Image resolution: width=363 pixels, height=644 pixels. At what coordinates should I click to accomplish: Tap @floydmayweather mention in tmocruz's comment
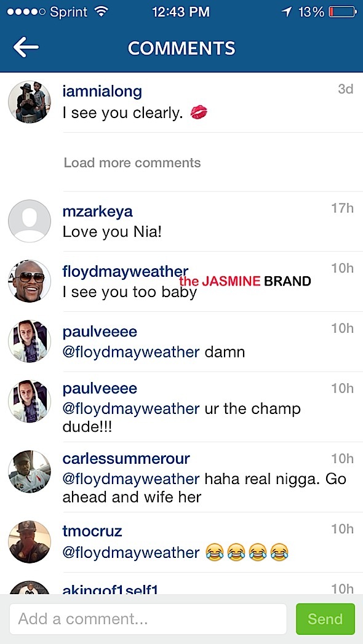131,552
